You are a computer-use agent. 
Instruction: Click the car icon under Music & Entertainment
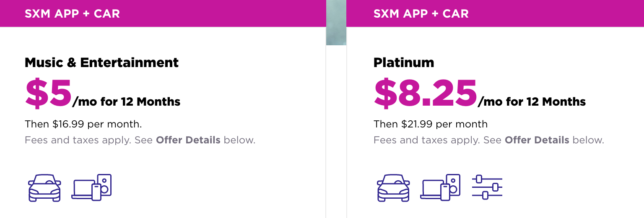tap(44, 188)
